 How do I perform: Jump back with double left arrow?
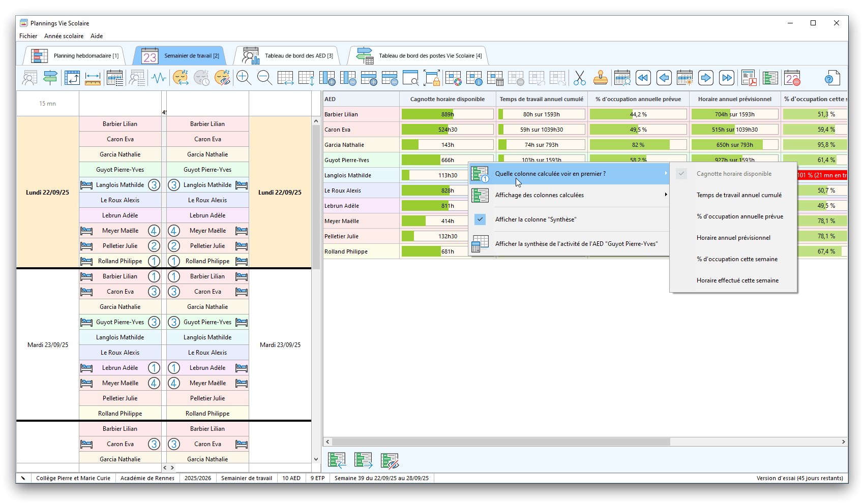tap(643, 78)
